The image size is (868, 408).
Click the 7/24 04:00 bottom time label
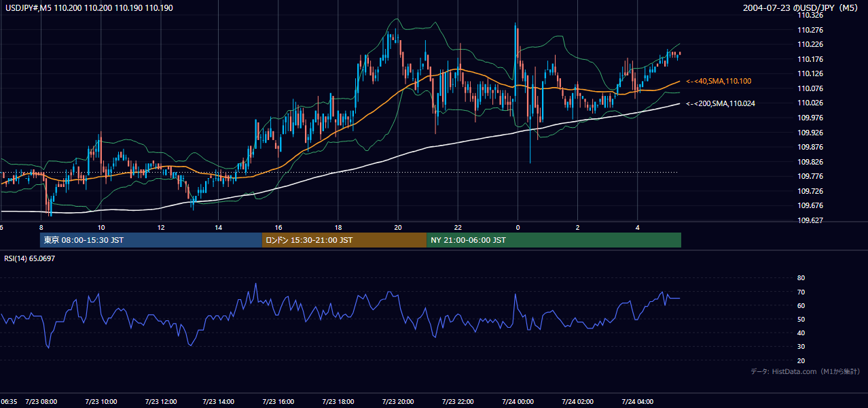(x=637, y=402)
